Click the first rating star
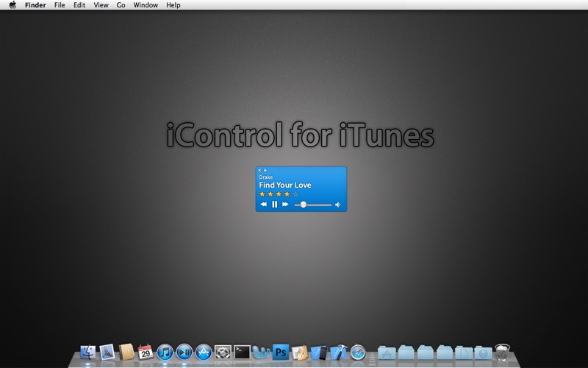The height and width of the screenshot is (368, 588). click(x=262, y=194)
